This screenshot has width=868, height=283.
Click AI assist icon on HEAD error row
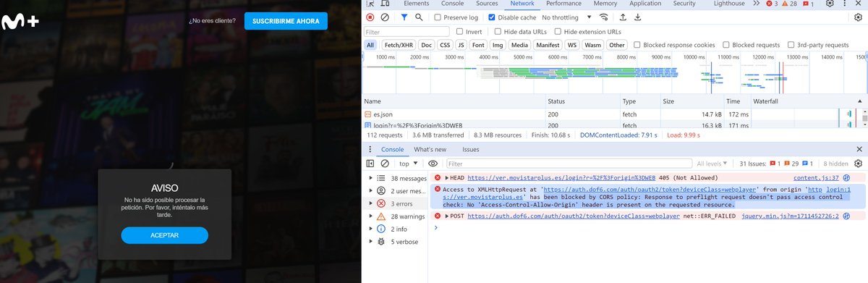tap(847, 177)
